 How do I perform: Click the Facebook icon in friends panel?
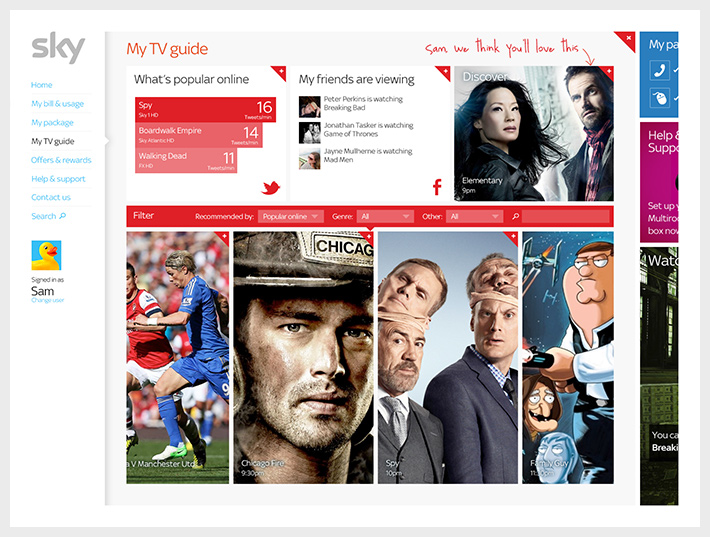(437, 187)
